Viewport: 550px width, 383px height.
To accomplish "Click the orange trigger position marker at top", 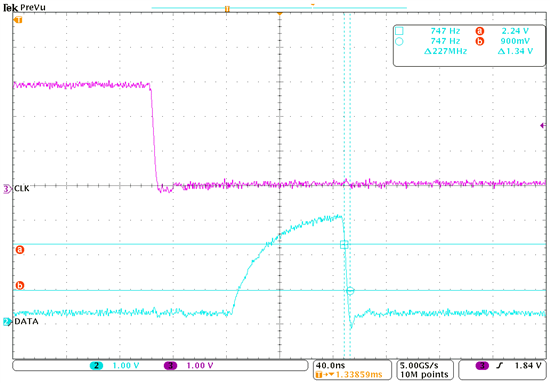I will point(280,13).
